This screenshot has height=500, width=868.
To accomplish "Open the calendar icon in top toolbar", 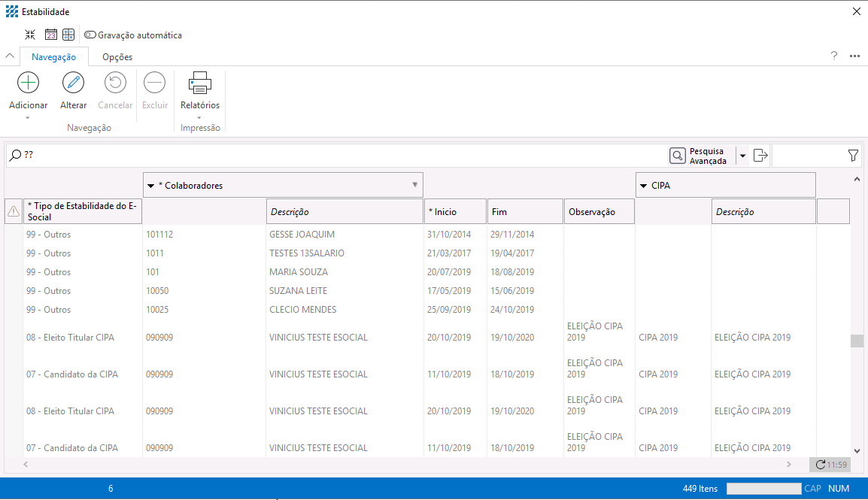I will coord(51,35).
